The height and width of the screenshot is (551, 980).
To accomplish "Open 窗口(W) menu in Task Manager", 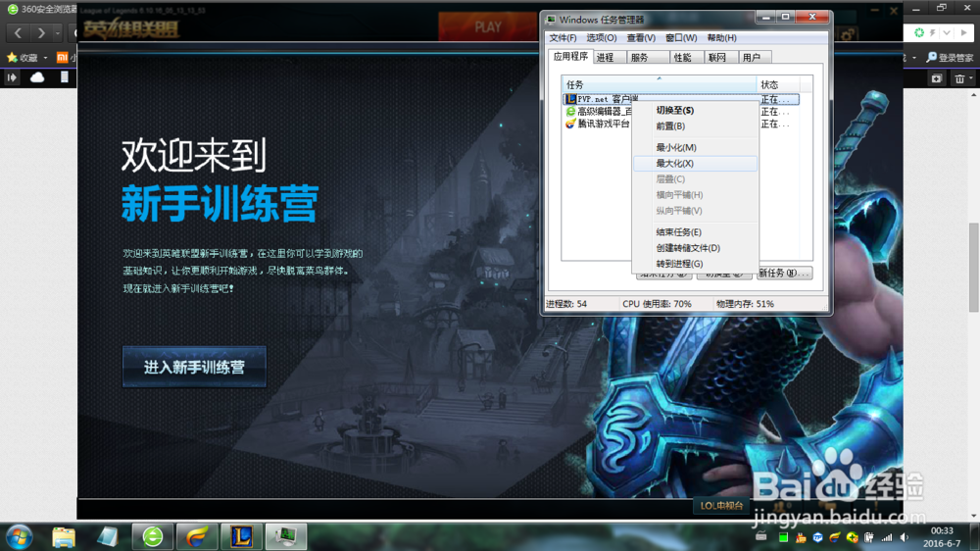I will pos(681,37).
